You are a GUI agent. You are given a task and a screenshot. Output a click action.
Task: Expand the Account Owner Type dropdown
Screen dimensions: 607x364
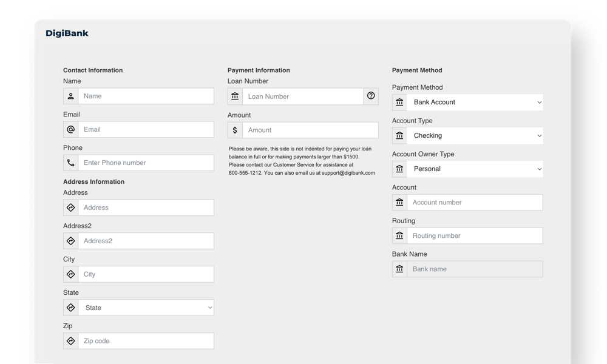(x=475, y=169)
